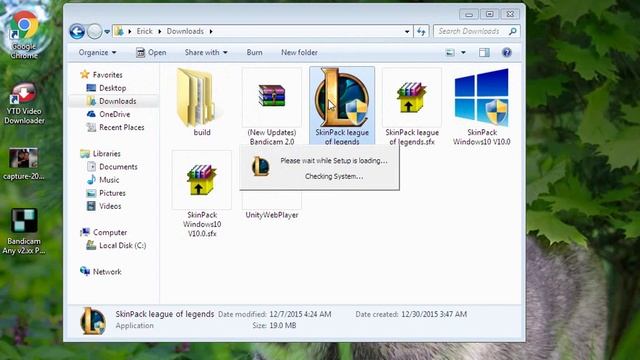Open the recent locations dropdown beside the nav arrows
Image resolution: width=640 pixels, height=360 pixels.
tap(107, 31)
